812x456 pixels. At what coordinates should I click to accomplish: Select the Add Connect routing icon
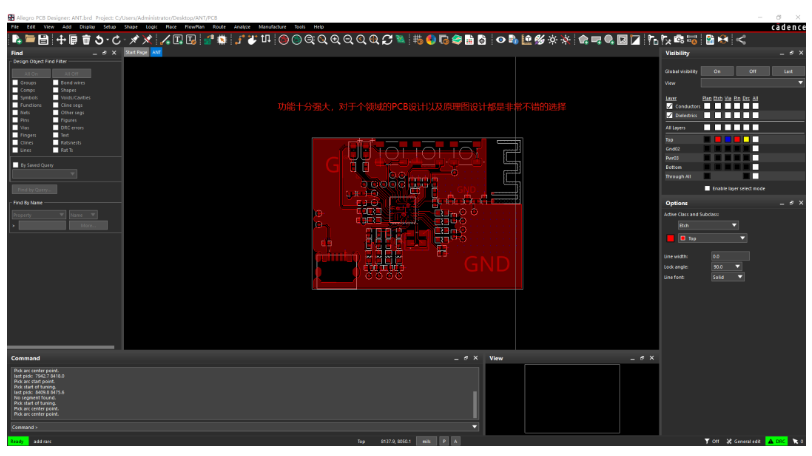coord(239,40)
